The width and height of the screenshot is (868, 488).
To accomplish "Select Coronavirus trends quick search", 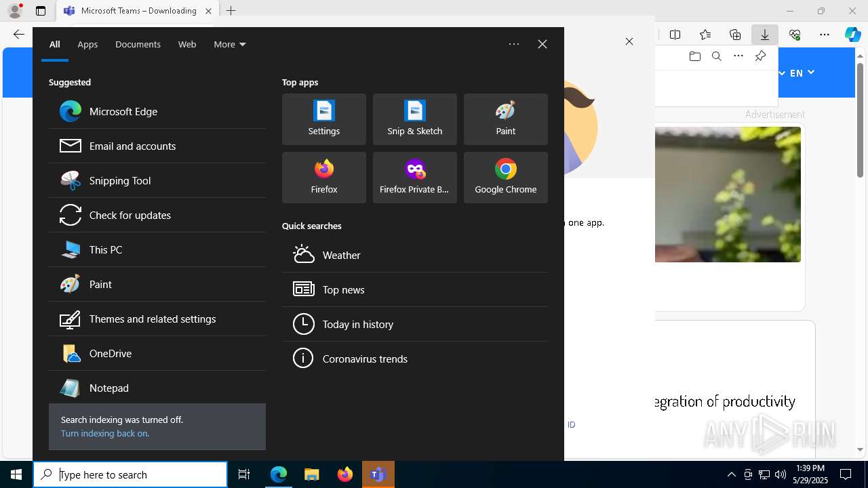I will click(x=415, y=359).
